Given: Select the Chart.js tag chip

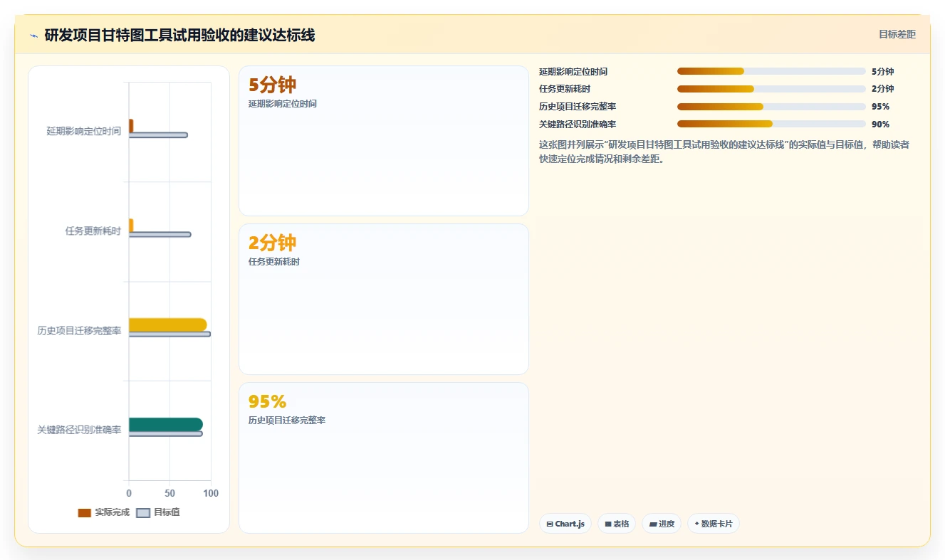Looking at the screenshot, I should coord(565,524).
